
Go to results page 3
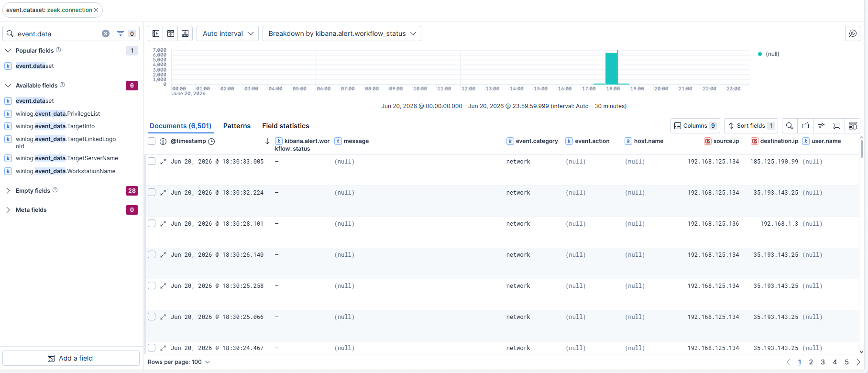coord(823,362)
